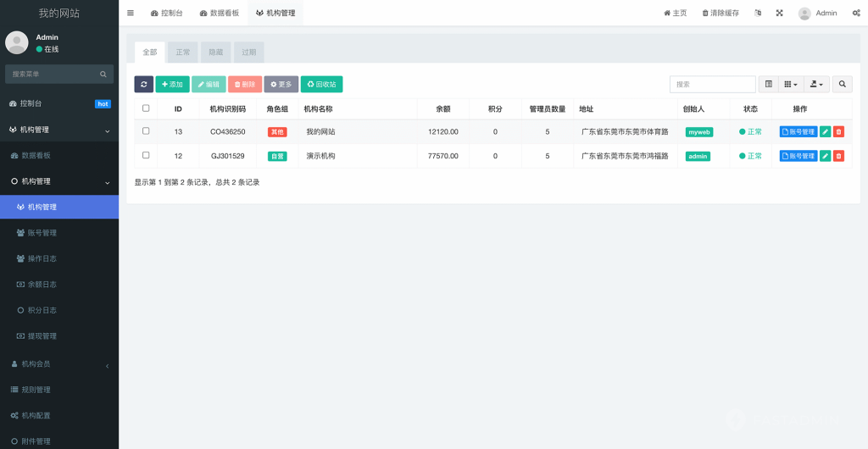Enter fullscreen mode via top bar icon

779,13
